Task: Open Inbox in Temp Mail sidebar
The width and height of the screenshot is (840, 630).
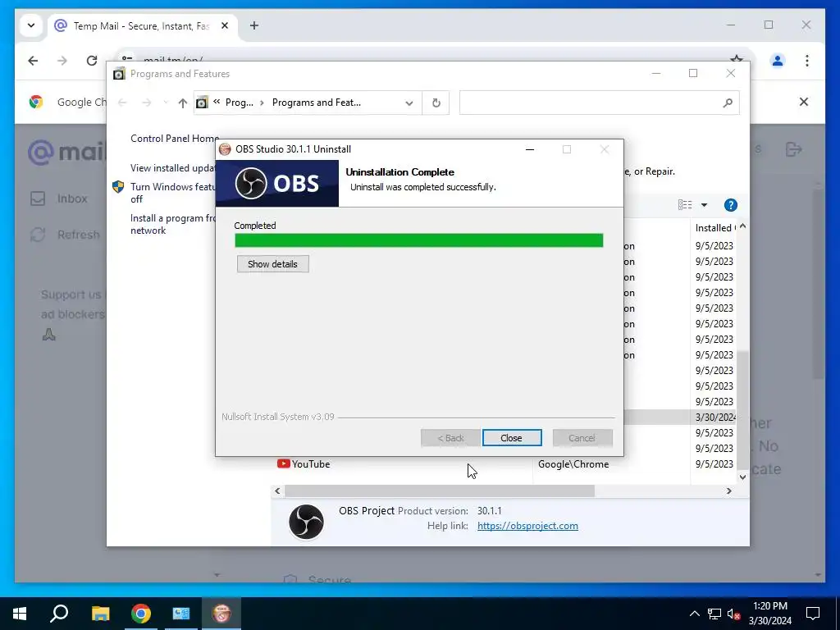Action: pyautogui.click(x=59, y=199)
